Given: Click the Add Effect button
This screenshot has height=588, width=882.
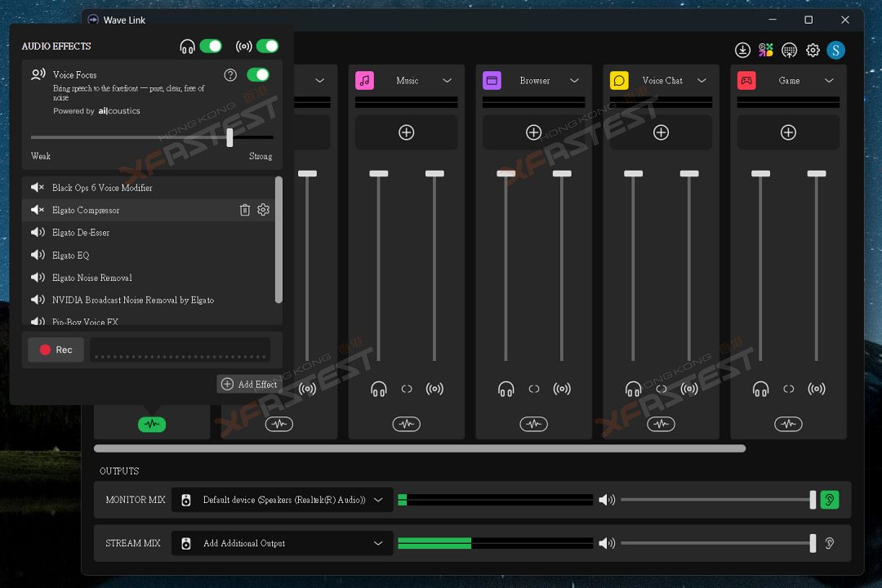Looking at the screenshot, I should (x=250, y=384).
